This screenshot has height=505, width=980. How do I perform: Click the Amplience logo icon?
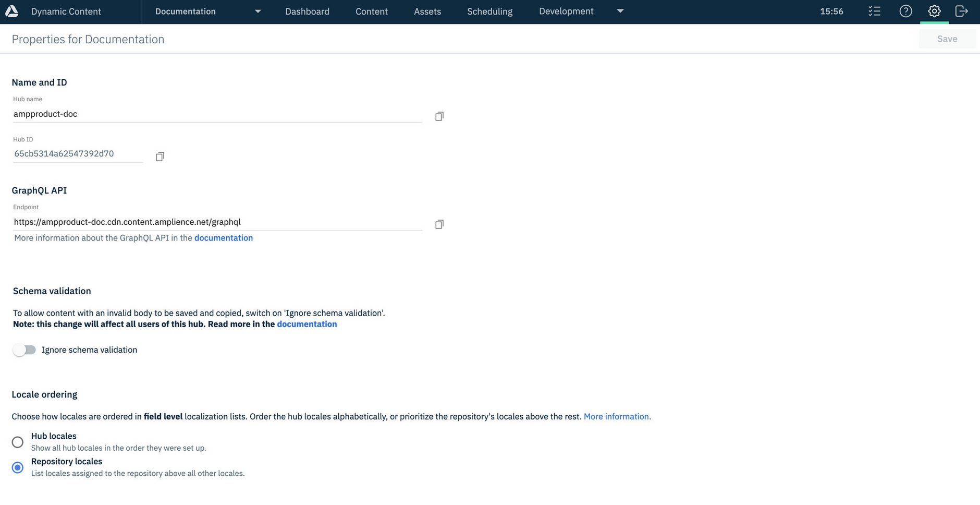(11, 11)
